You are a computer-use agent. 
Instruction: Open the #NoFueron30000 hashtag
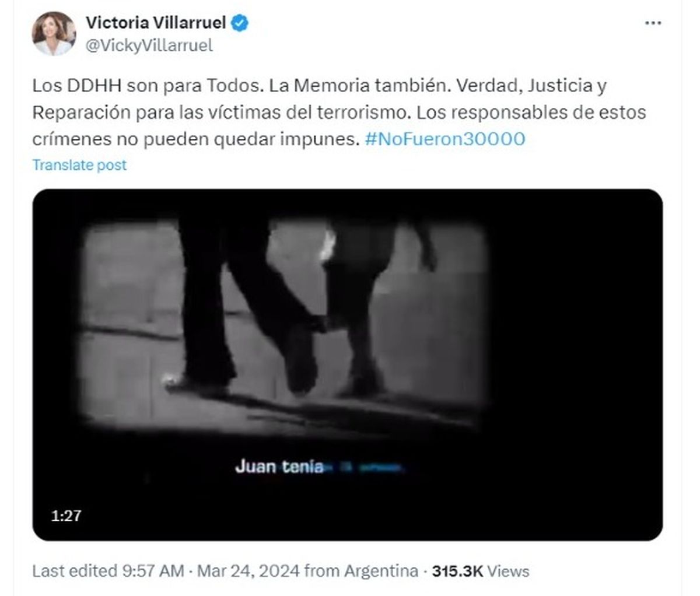[x=444, y=139]
